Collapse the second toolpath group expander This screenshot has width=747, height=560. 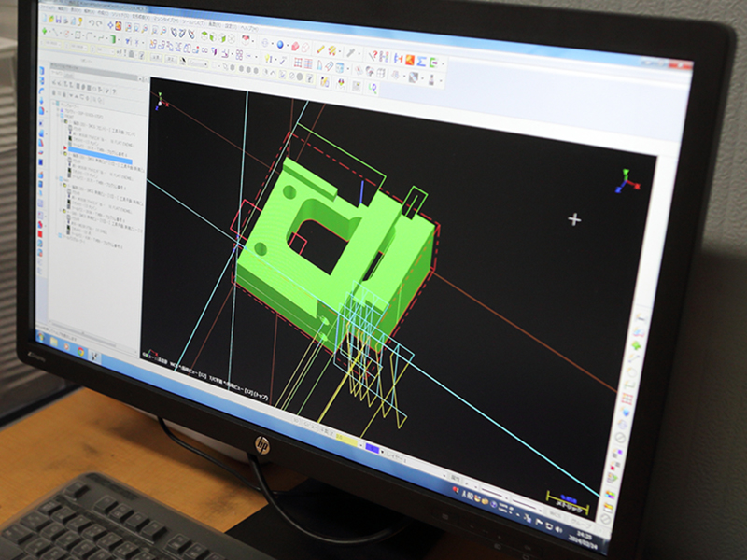57,178
